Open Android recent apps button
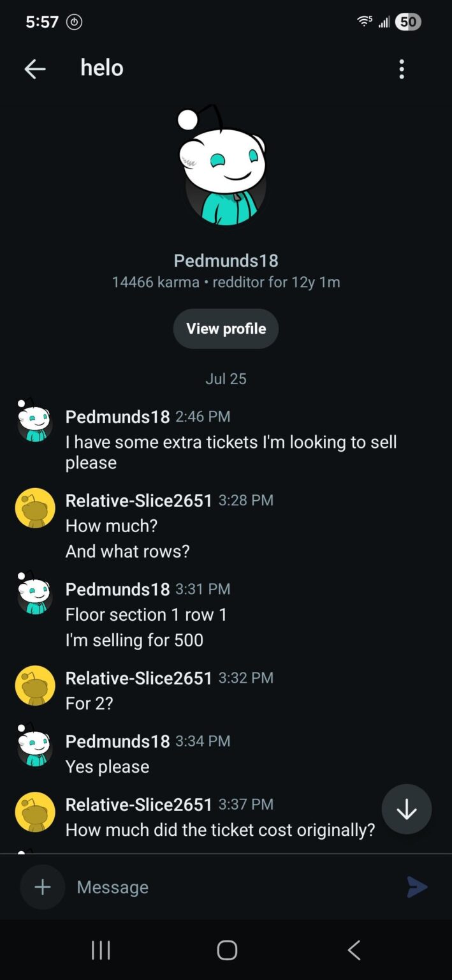This screenshot has width=452, height=980. tap(101, 950)
